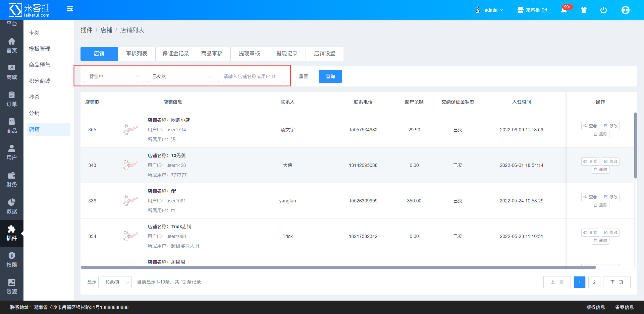644x314 pixels.
Task: Click the vertical table scrollbar
Action: point(635,145)
